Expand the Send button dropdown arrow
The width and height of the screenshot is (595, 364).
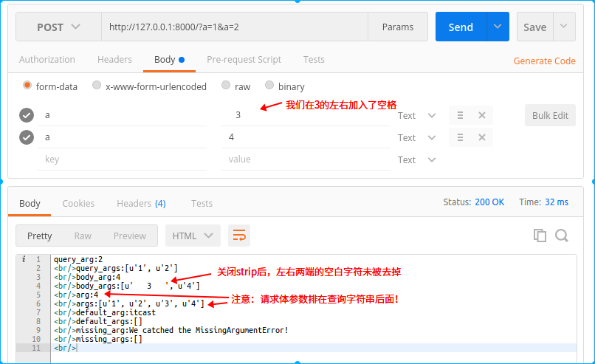pyautogui.click(x=498, y=27)
